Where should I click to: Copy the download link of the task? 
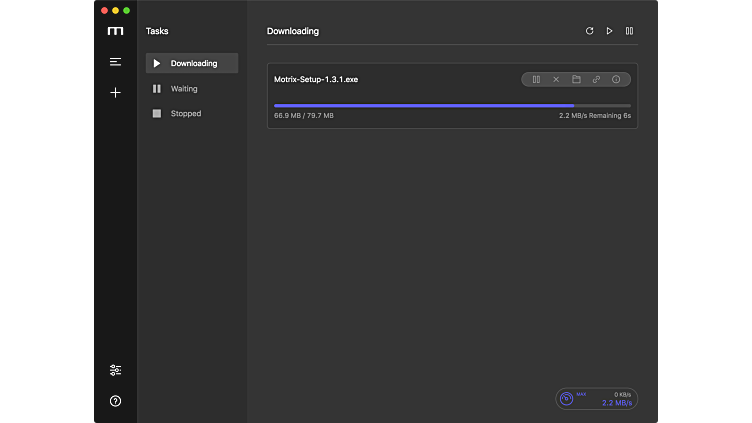596,79
